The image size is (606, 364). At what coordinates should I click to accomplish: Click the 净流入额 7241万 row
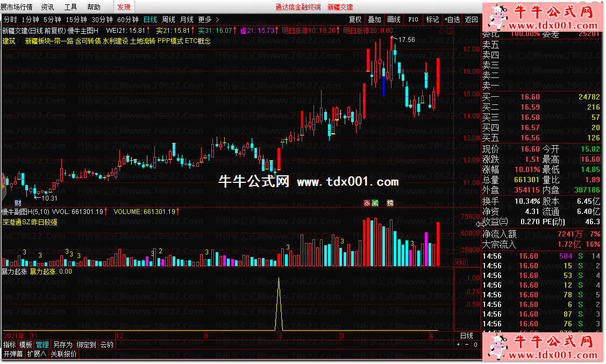pyautogui.click(x=541, y=234)
